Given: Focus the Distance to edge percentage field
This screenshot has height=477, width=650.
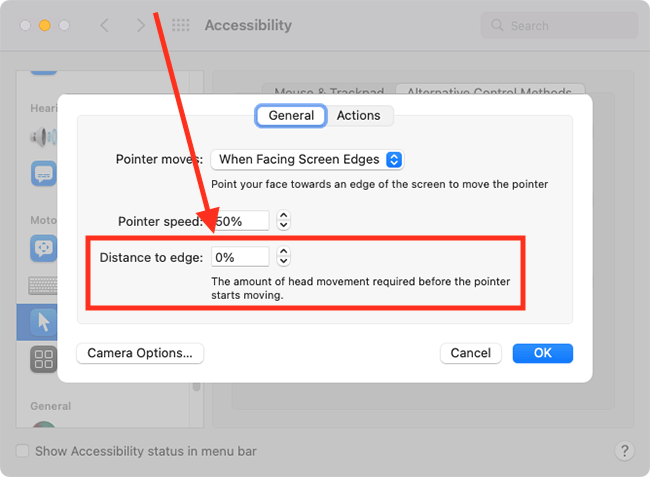Looking at the screenshot, I should click(240, 257).
